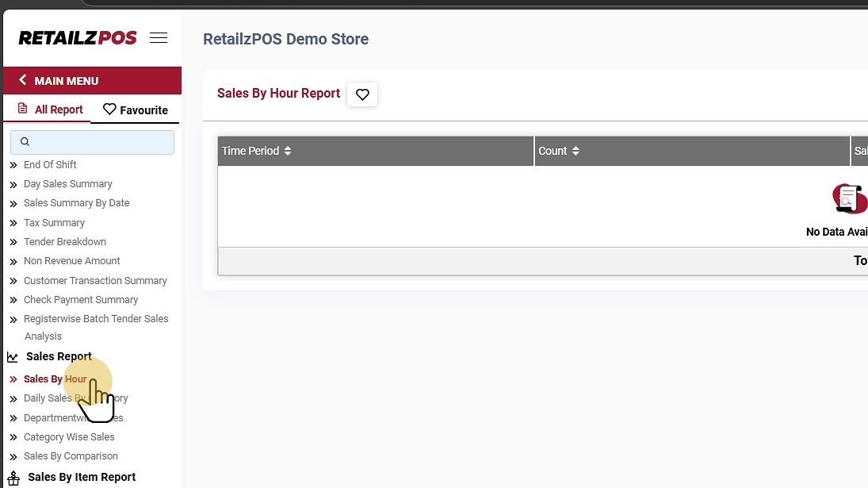Go back to MAIN MENU
Screen dimensions: 868x488
pyautogui.click(x=59, y=81)
